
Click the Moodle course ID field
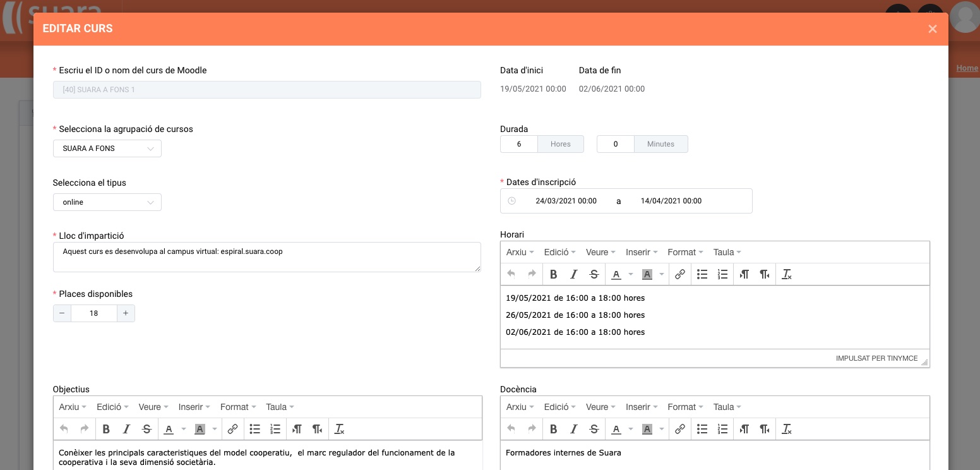[267, 90]
